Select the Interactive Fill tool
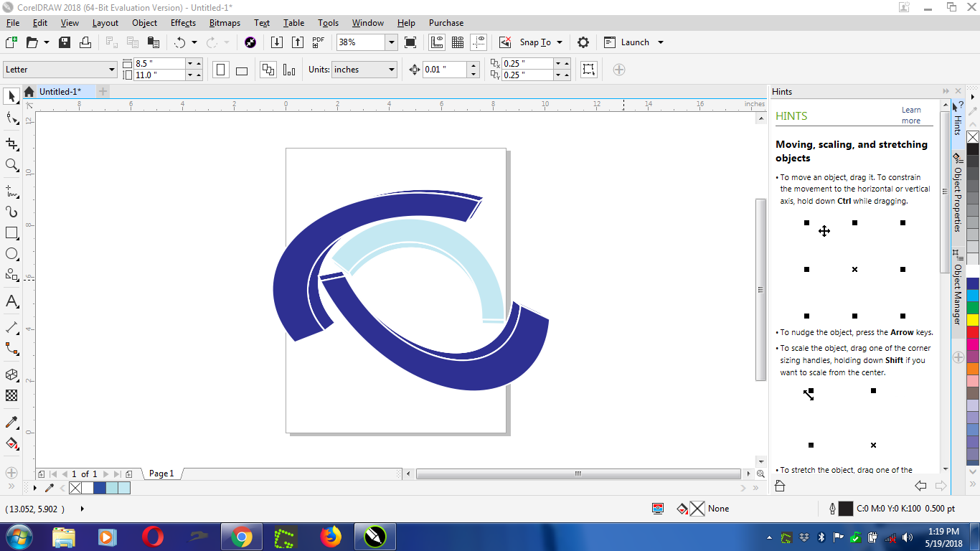 point(11,443)
